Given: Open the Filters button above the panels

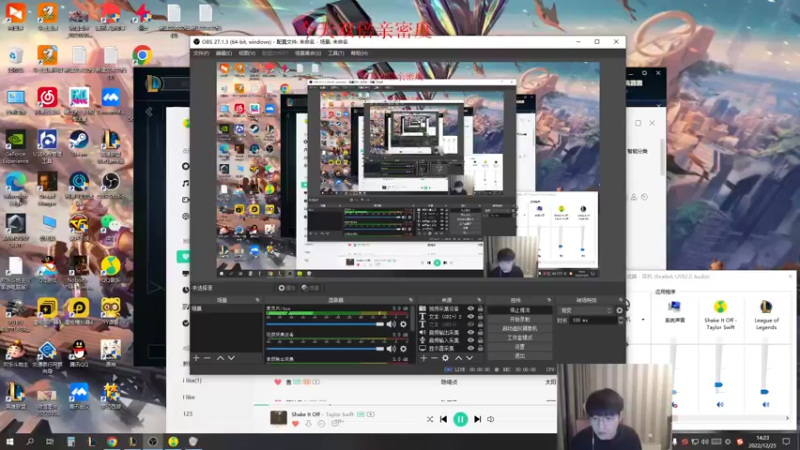Looking at the screenshot, I should (x=310, y=288).
